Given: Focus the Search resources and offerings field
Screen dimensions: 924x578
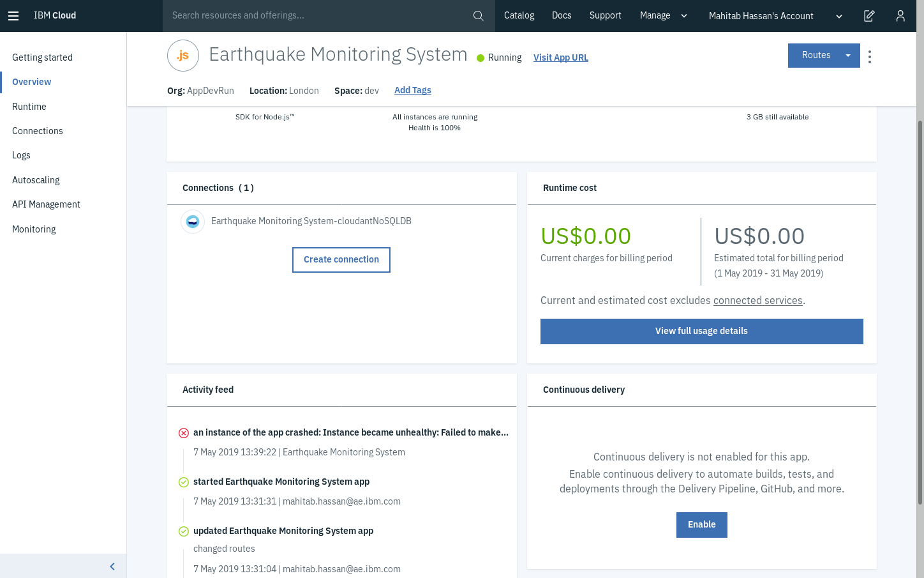Looking at the screenshot, I should pos(319,15).
